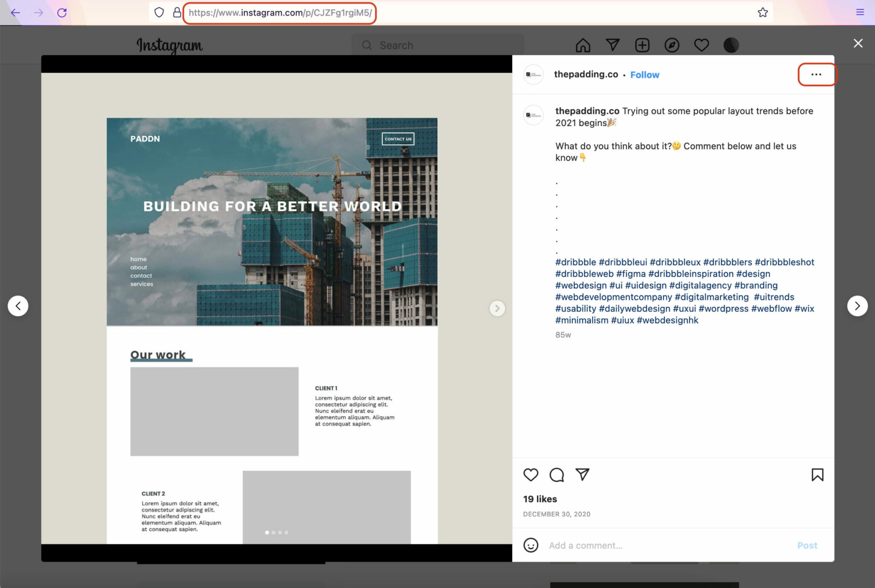The height and width of the screenshot is (588, 875).
Task: Go to the Instagram home feed
Action: click(583, 45)
